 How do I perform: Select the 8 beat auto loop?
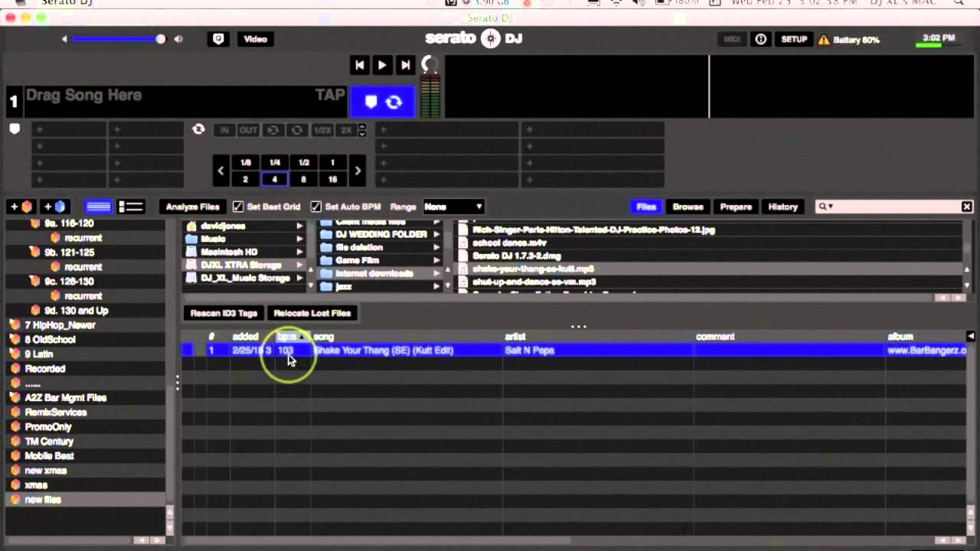[x=304, y=179]
